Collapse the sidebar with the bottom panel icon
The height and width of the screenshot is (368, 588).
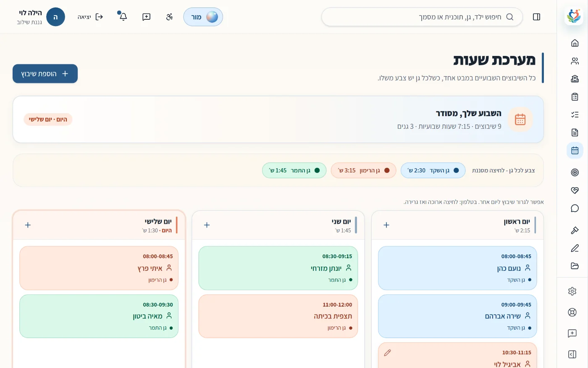572,354
